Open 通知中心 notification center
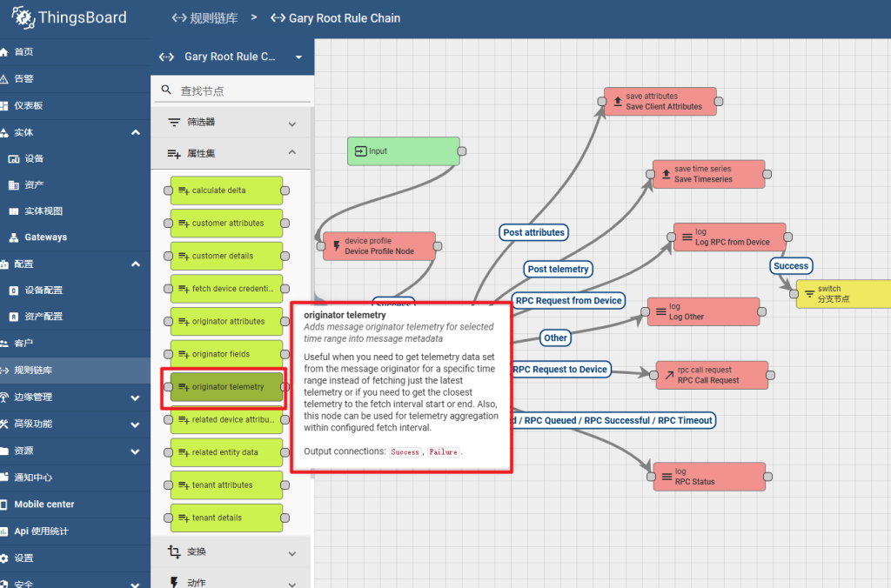Viewport: 891px width, 588px height. (75, 478)
